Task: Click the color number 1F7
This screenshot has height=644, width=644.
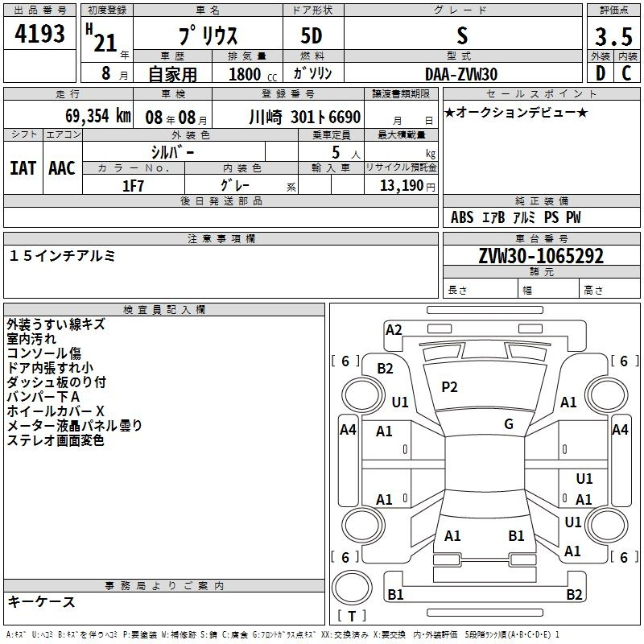Action: click(133, 186)
